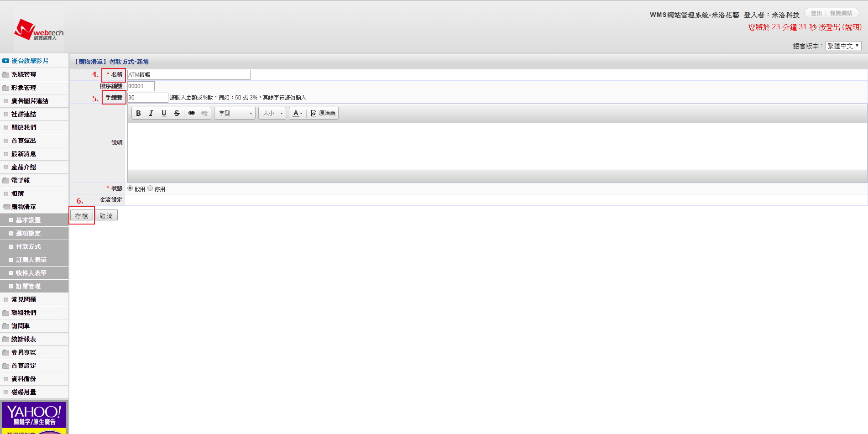Apply italic formatting in the editor
The image size is (868, 434).
pyautogui.click(x=151, y=113)
